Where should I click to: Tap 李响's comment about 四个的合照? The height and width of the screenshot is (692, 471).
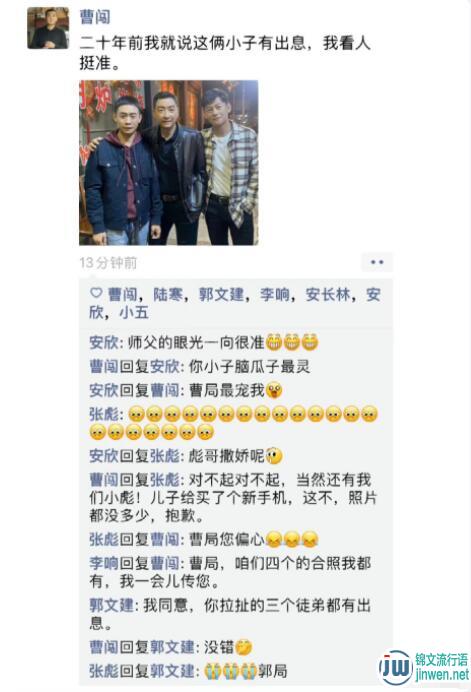230,572
